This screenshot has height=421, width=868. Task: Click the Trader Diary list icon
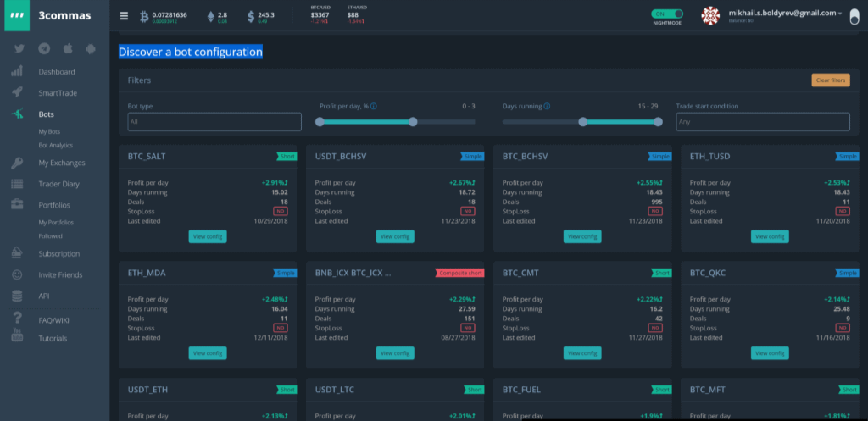click(17, 184)
